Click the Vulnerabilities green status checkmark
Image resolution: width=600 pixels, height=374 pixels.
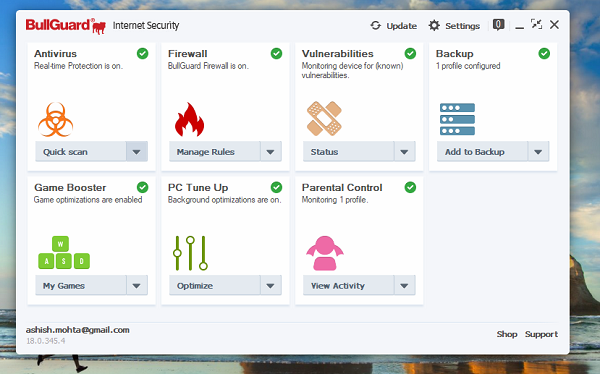410,54
